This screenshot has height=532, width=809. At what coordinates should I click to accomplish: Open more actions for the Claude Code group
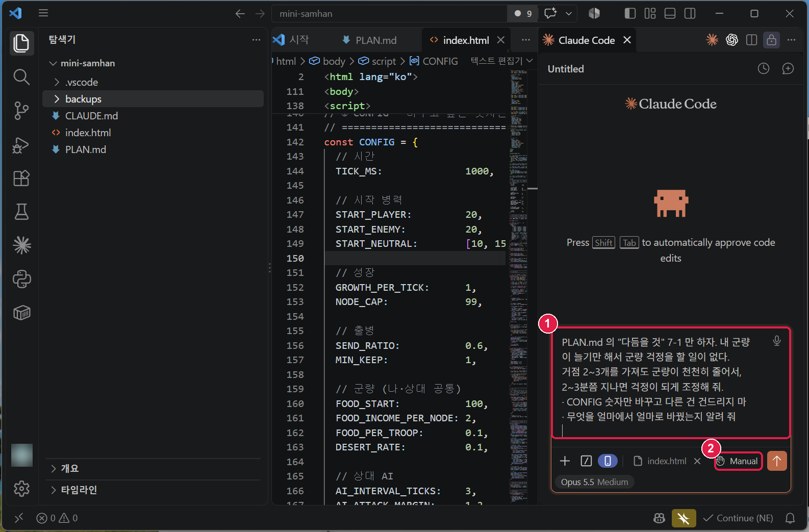coord(791,40)
